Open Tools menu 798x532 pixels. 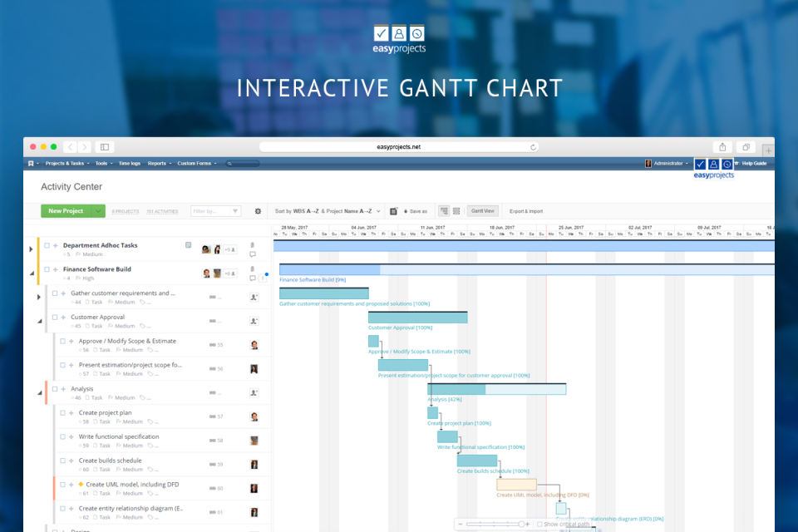tap(104, 164)
